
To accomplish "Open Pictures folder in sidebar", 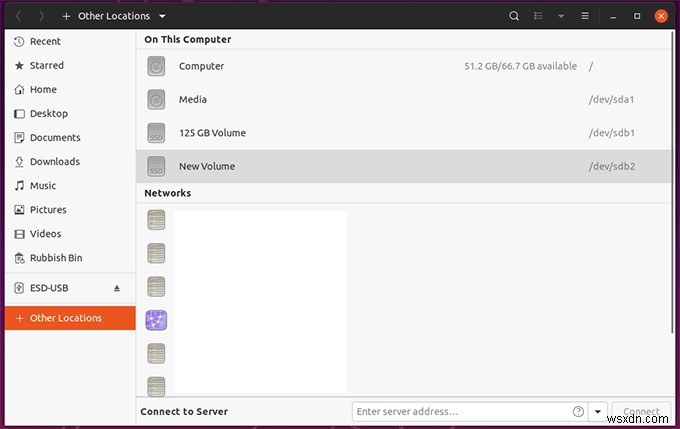I will click(70, 210).
